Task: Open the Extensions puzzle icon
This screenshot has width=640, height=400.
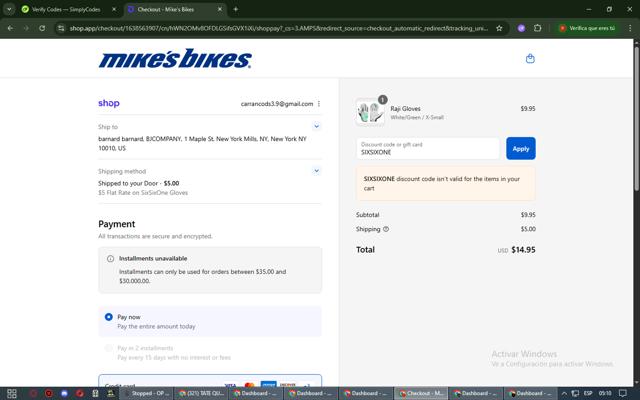Action: [x=538, y=28]
